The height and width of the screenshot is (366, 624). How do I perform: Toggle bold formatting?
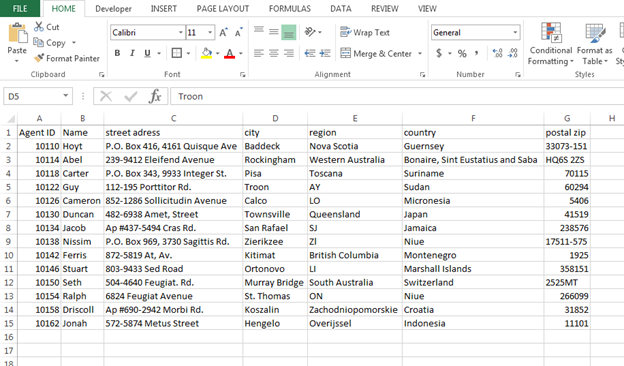coord(117,53)
